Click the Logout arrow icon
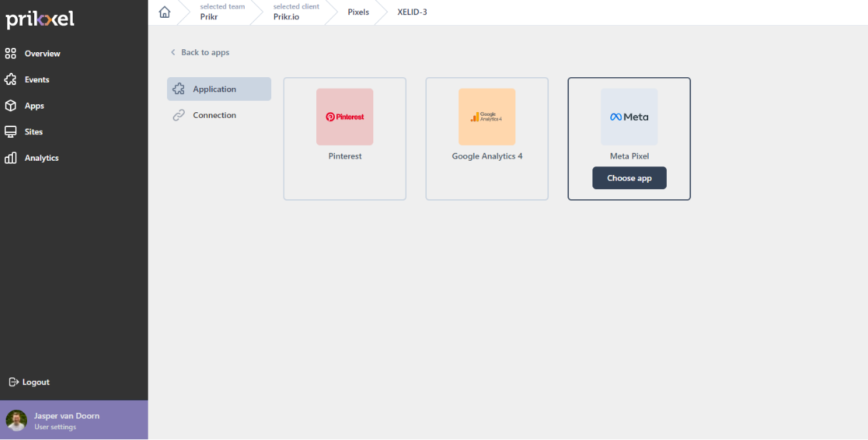 [x=14, y=382]
